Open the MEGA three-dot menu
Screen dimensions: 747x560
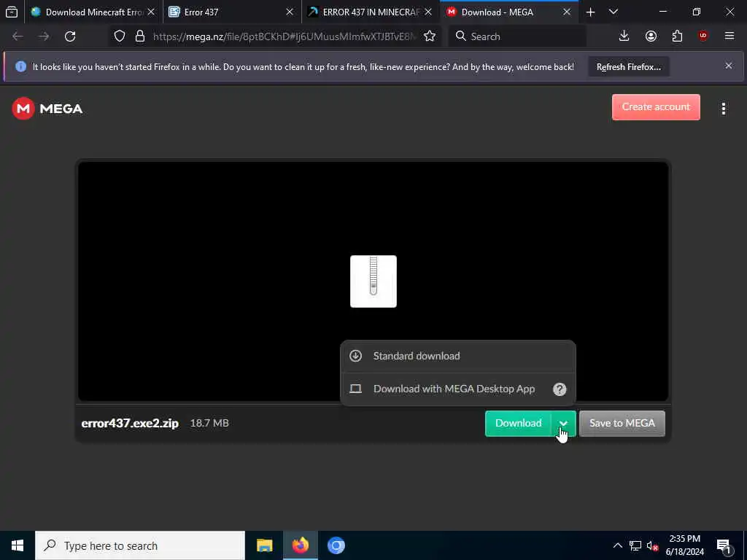723,109
